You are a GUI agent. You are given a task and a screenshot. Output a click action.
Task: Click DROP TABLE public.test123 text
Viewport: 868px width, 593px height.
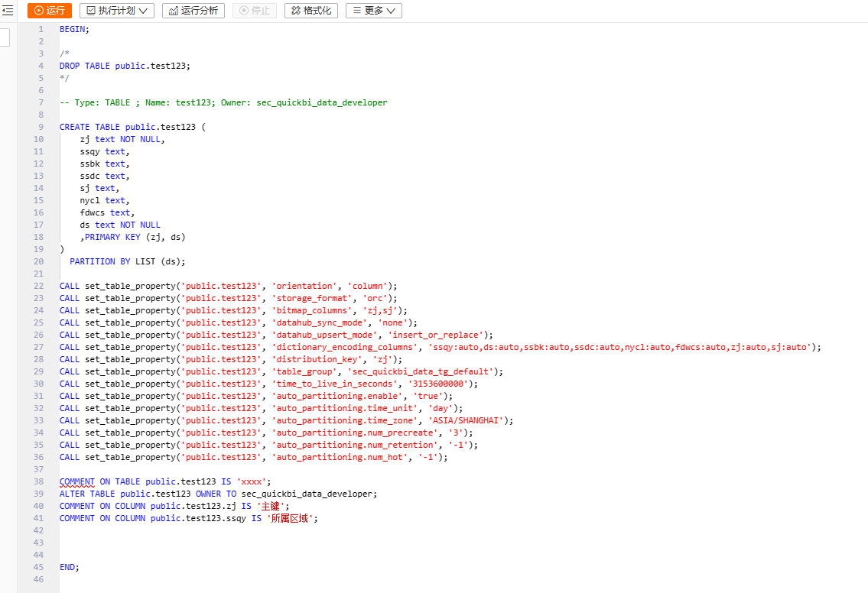click(x=125, y=66)
